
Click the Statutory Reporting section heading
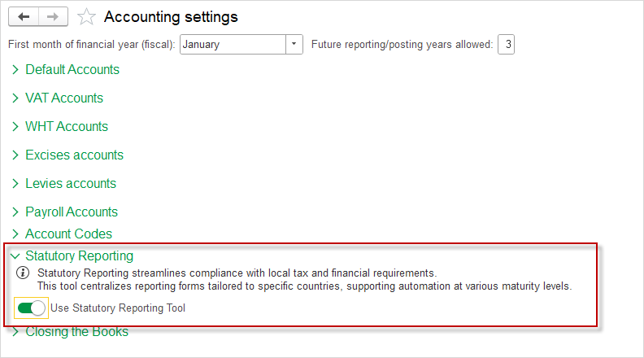tap(79, 256)
